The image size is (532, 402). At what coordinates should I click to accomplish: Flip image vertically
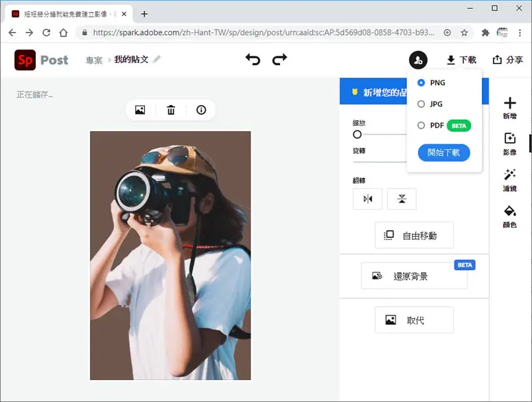click(402, 199)
